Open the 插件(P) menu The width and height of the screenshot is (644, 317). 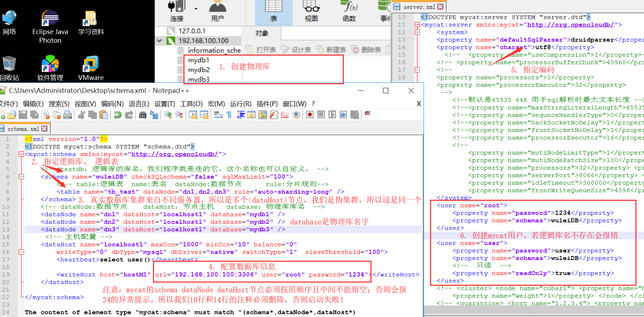pyautogui.click(x=267, y=104)
